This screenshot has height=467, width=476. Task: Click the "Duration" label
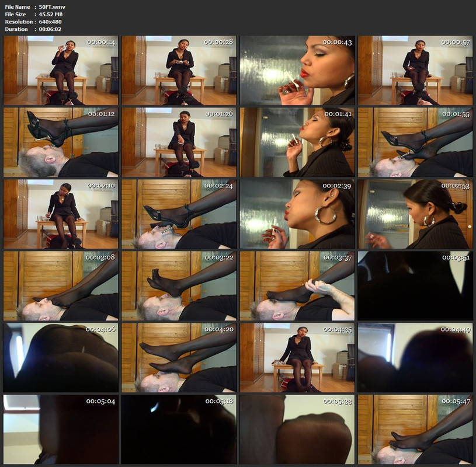tap(16, 29)
